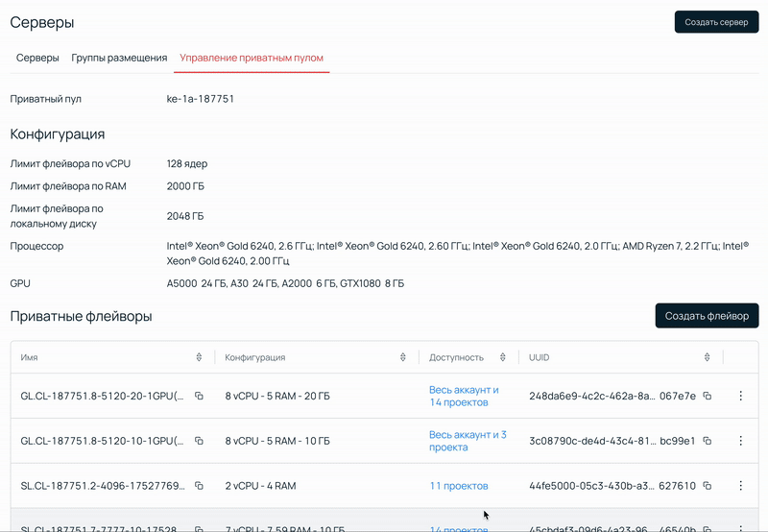The width and height of the screenshot is (768, 532).
Task: Open 'Весь аккаунт и 14 проектов' link
Action: coord(464,396)
